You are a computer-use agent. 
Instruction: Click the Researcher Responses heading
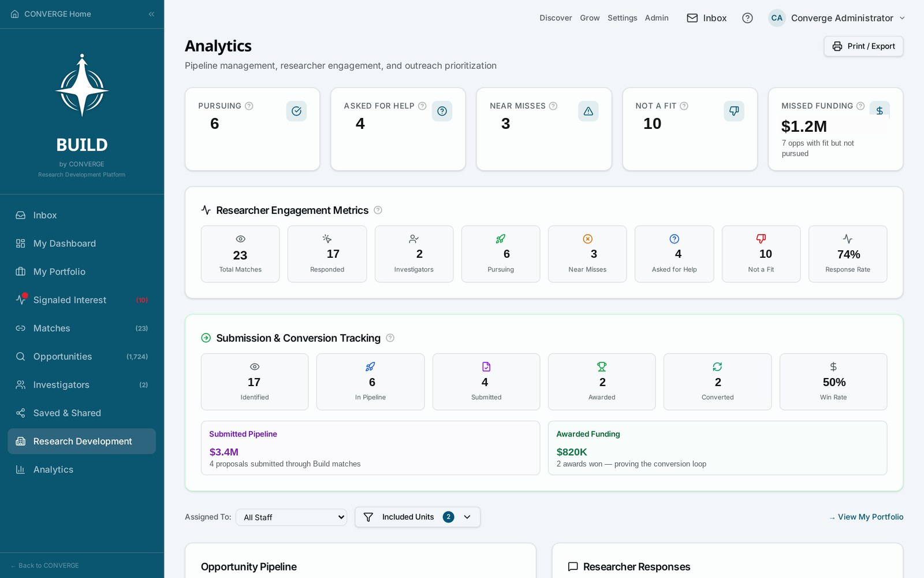coord(636,567)
